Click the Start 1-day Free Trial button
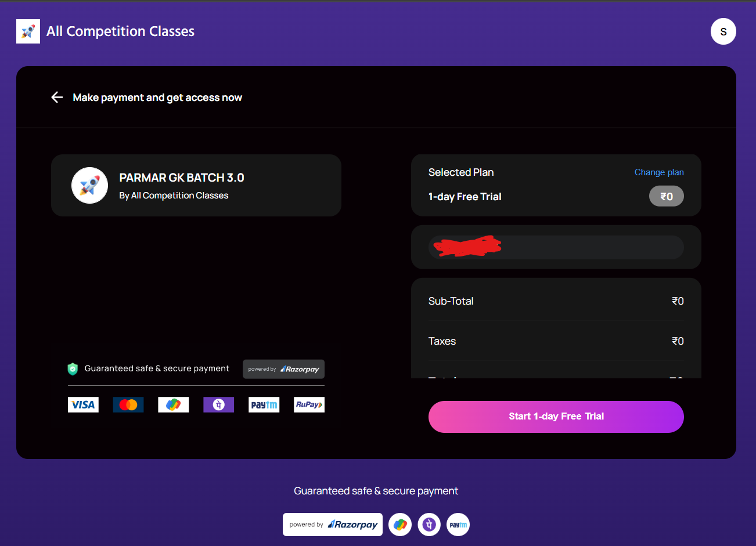The width and height of the screenshot is (756, 546). pyautogui.click(x=556, y=416)
